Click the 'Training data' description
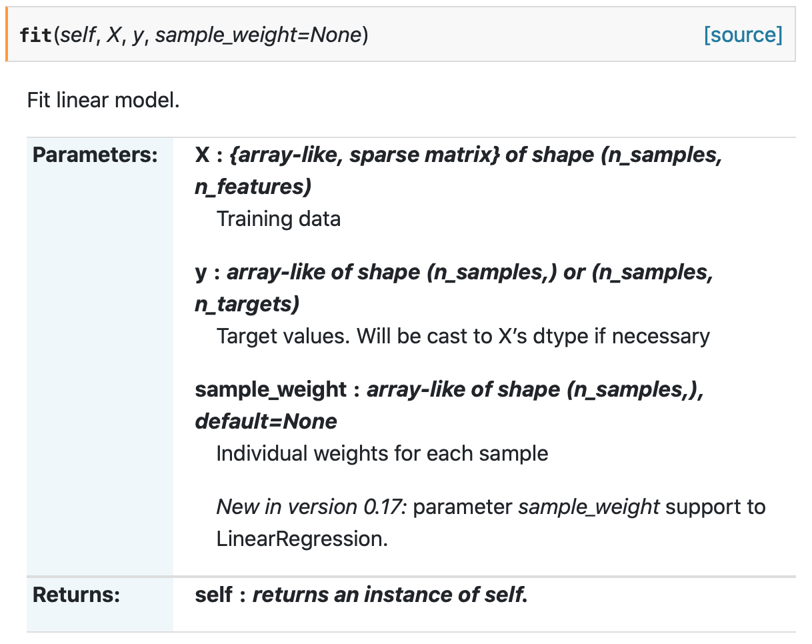This screenshot has height=644, width=812. 279,219
